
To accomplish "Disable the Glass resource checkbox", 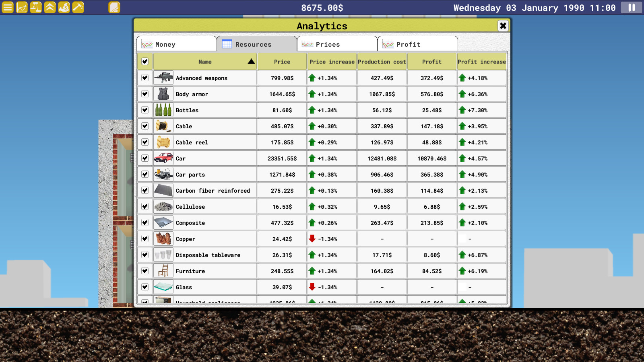I will coord(144,287).
